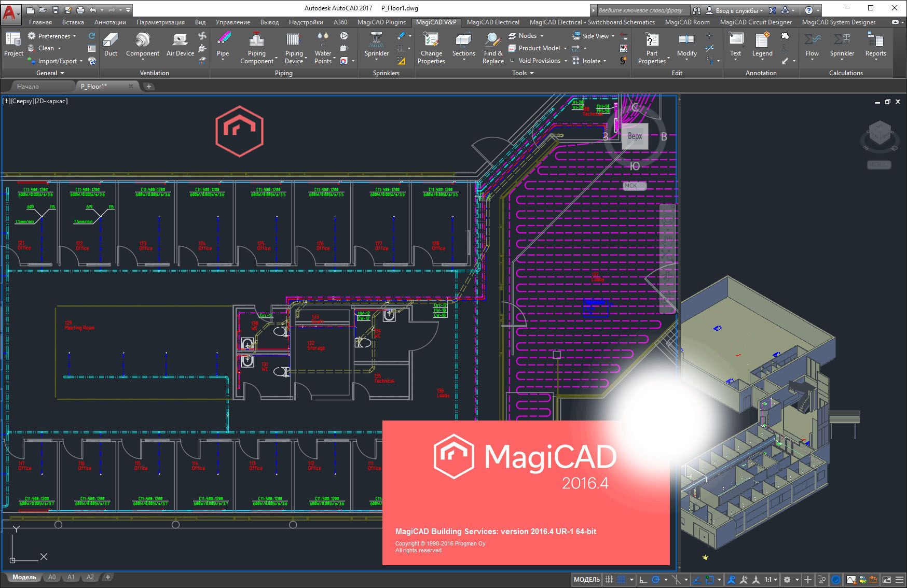Toggle clean screen mode
The image size is (907, 588).
point(887,580)
